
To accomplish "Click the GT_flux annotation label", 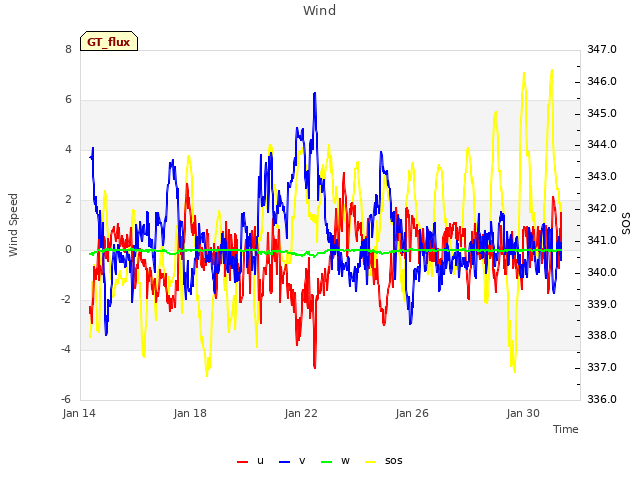I will coord(109,41).
